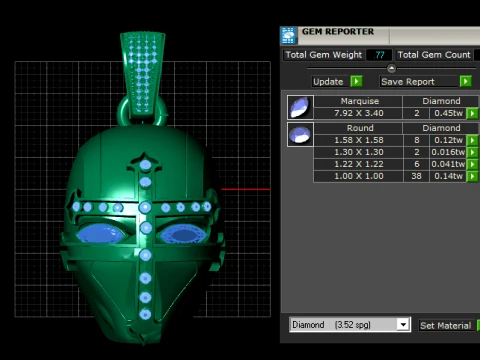Click the green arrow beside Update
Image resolution: width=480 pixels, height=360 pixels.
356,81
